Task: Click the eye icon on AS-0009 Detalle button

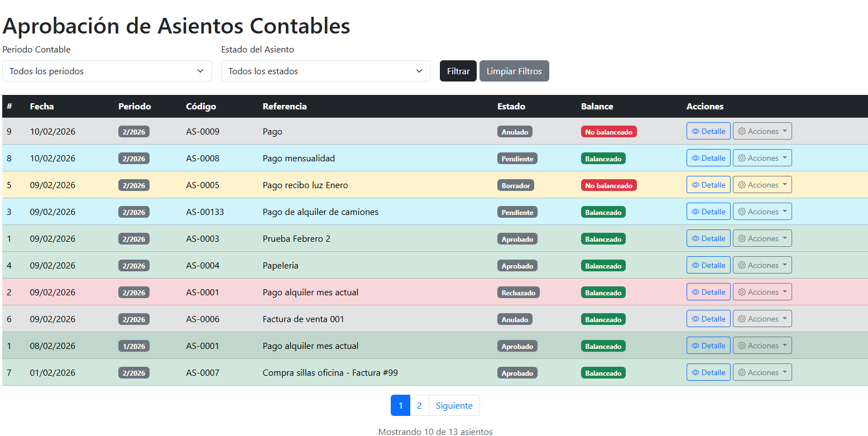Action: click(x=697, y=131)
